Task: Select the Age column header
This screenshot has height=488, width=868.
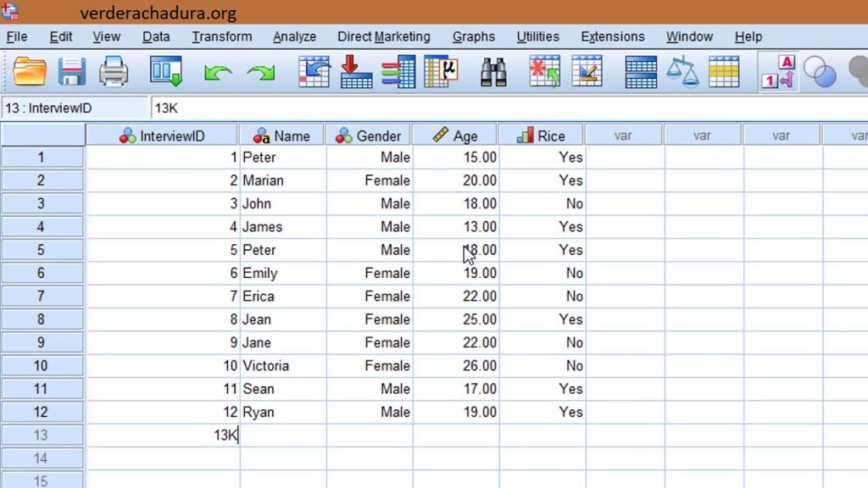Action: [x=455, y=136]
